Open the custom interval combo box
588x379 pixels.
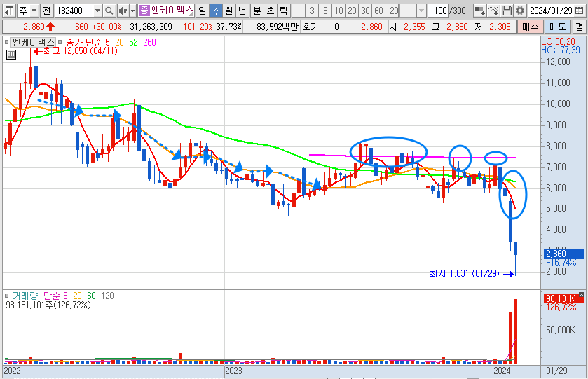[x=413, y=11]
